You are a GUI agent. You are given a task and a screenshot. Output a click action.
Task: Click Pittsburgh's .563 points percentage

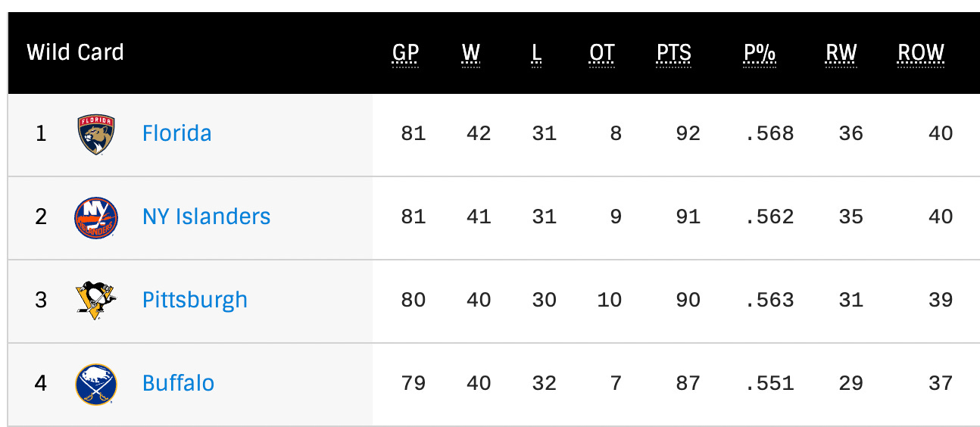769,301
